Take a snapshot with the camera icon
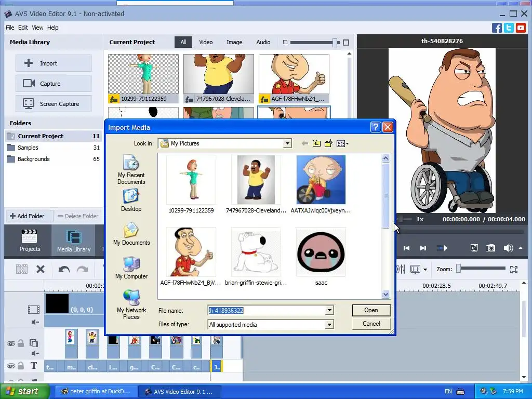 click(x=490, y=248)
